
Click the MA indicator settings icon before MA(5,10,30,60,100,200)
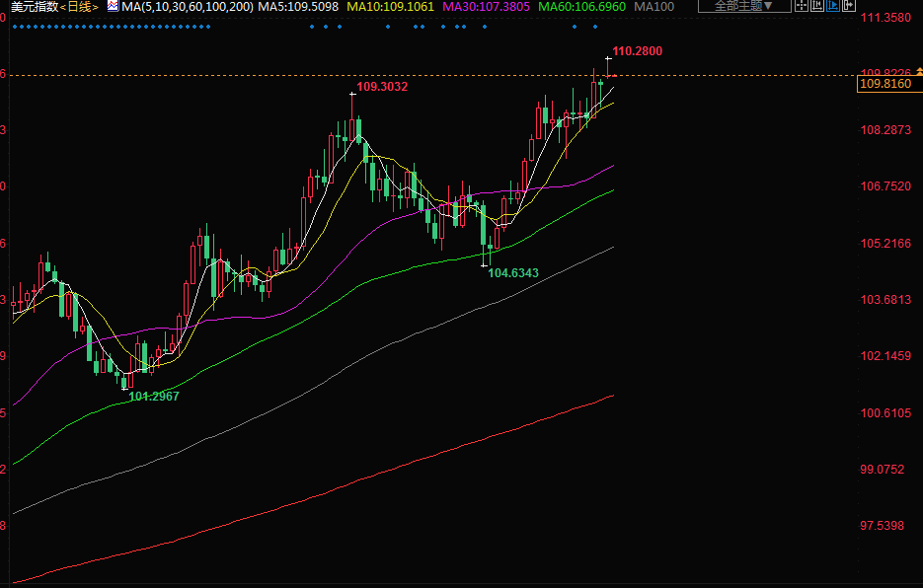(112, 6)
